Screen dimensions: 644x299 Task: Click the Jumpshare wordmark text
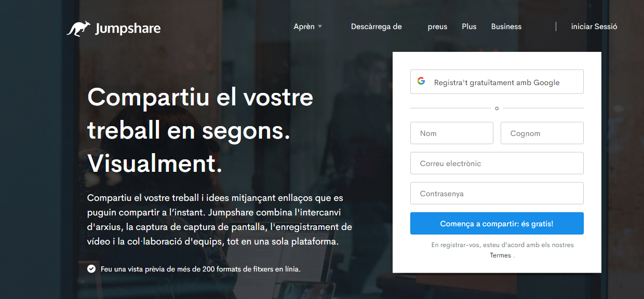tap(128, 29)
